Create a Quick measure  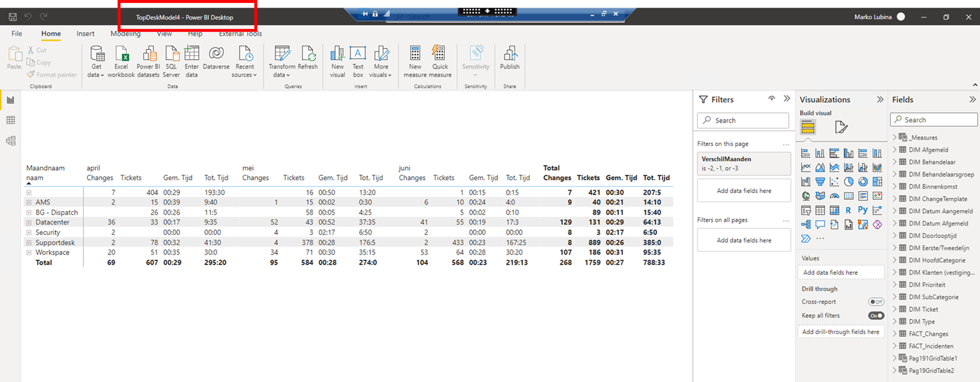[x=440, y=62]
